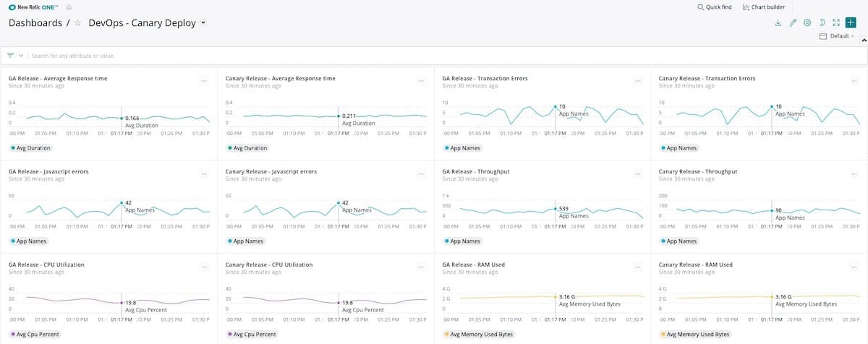
Task: Click the Canary Release - Transaction Errors title
Action: (707, 78)
